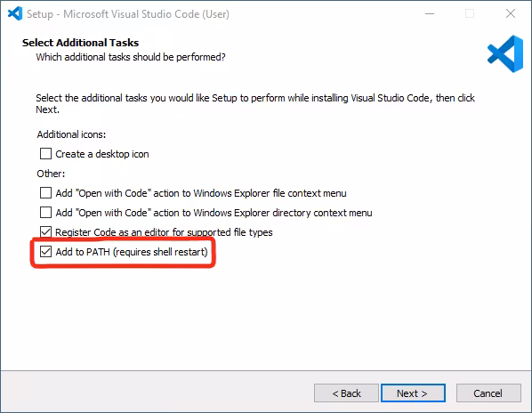Go to the Next setup step
The width and height of the screenshot is (532, 413).
pyautogui.click(x=413, y=393)
